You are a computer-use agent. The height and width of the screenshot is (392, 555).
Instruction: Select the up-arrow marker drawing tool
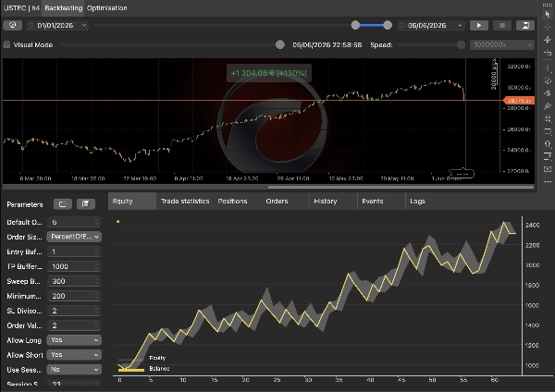point(548,143)
